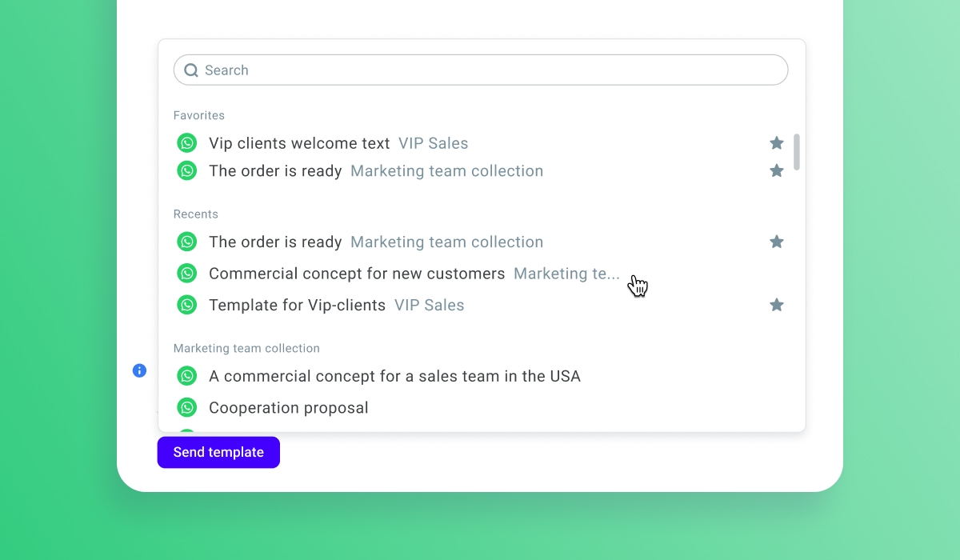Toggle the star for Template for Vip-clients

776,305
